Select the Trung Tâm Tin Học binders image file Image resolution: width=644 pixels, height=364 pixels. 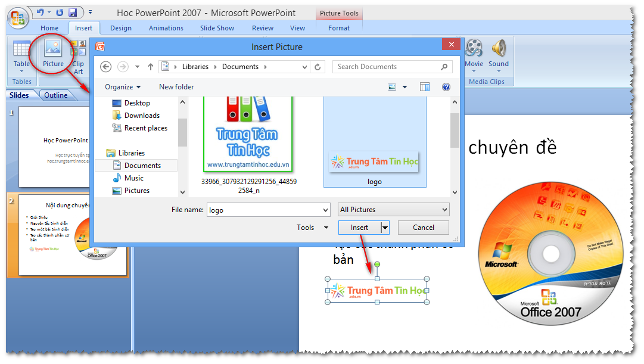click(x=248, y=145)
